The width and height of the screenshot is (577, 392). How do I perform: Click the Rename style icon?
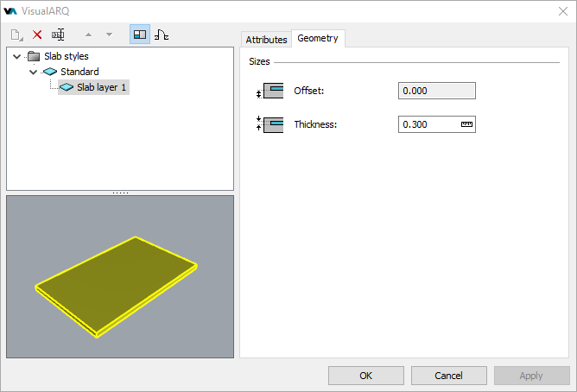[x=58, y=35]
